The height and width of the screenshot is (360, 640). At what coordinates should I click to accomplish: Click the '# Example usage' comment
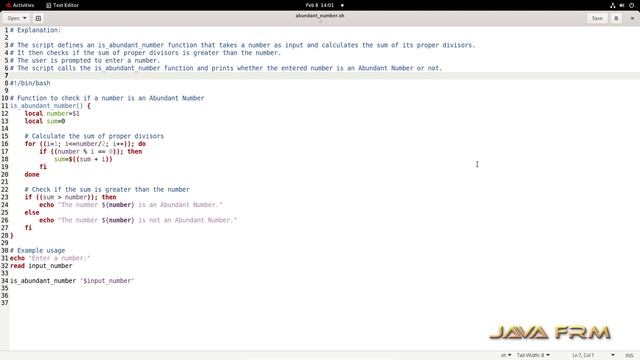38,251
